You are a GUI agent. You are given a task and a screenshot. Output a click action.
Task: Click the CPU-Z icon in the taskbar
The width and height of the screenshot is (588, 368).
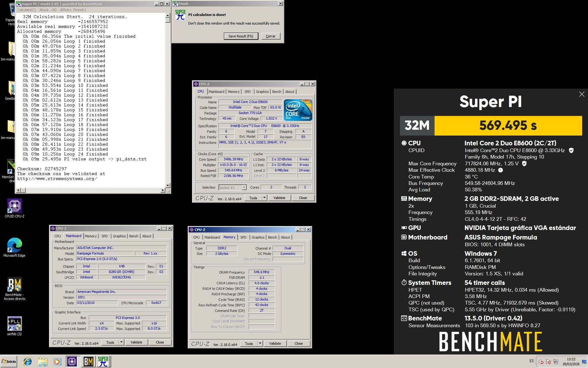click(x=72, y=362)
